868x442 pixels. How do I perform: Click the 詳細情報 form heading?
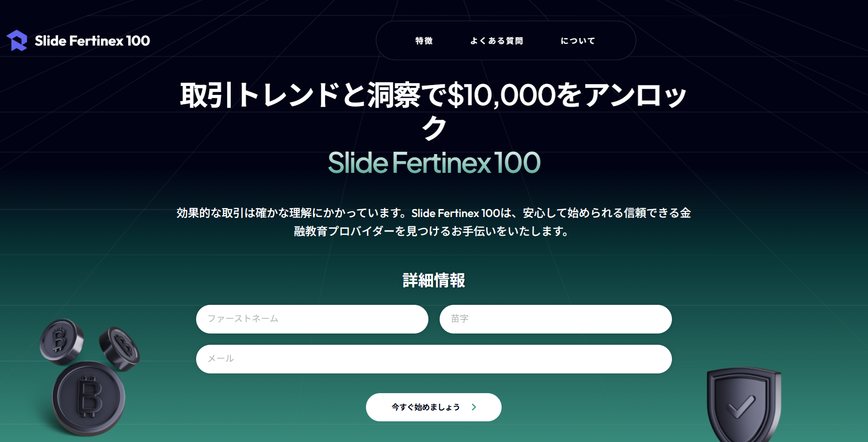tap(434, 280)
